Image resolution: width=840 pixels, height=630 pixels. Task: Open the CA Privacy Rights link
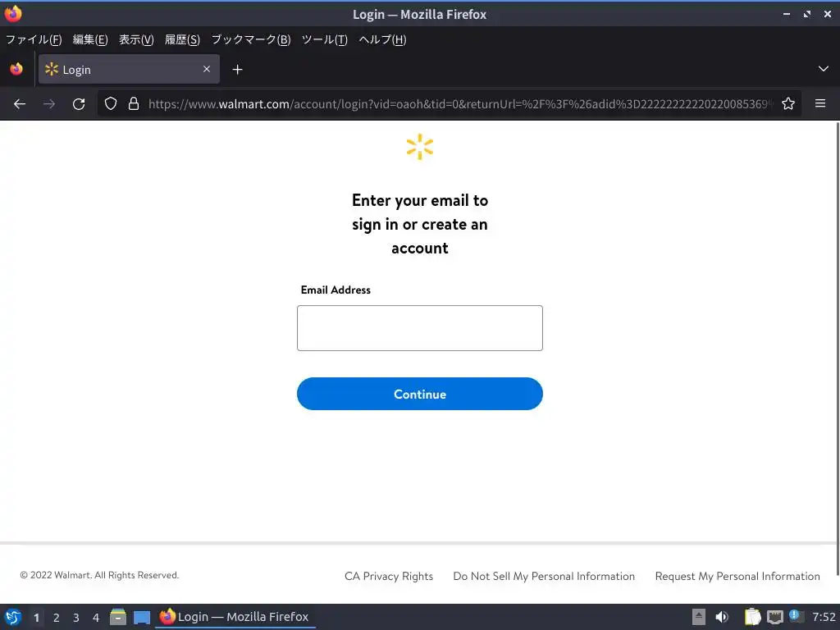389,576
